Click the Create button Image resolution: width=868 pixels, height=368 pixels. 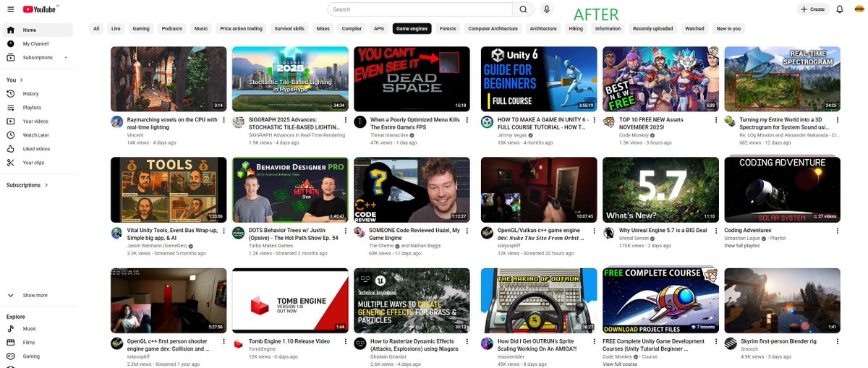(813, 9)
